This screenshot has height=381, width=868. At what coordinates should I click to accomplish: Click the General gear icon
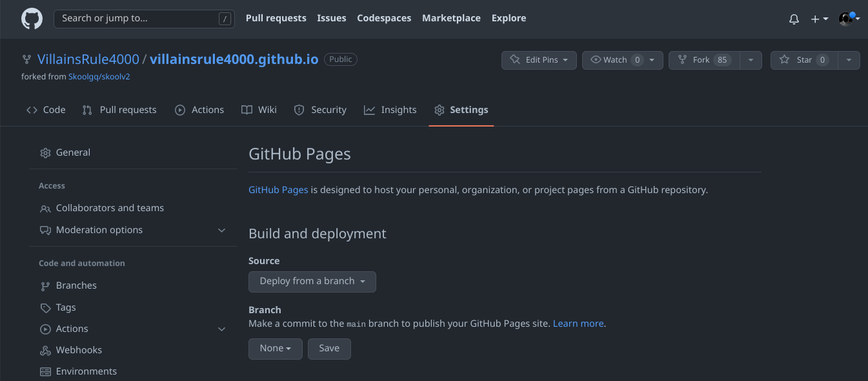click(x=45, y=153)
